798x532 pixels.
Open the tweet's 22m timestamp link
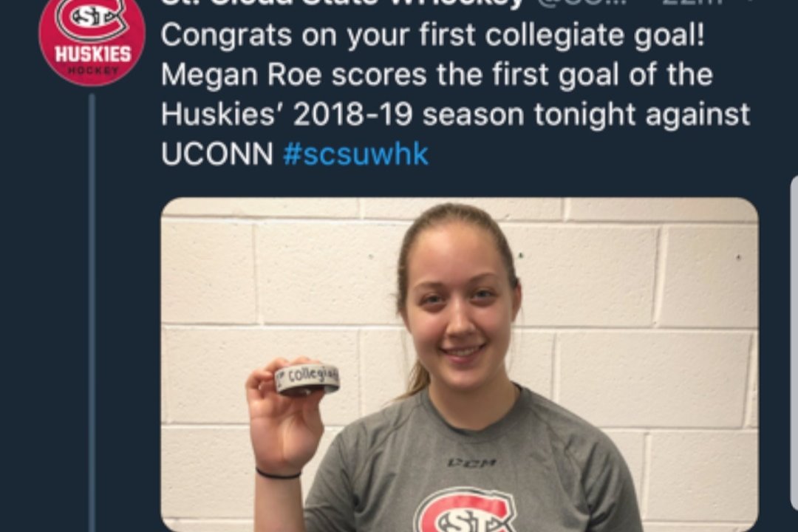692,2
